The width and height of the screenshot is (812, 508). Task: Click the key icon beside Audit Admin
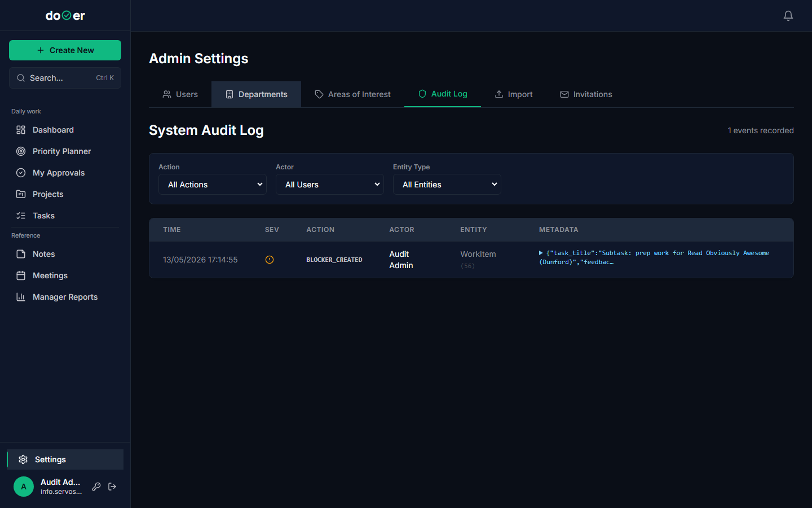click(96, 487)
